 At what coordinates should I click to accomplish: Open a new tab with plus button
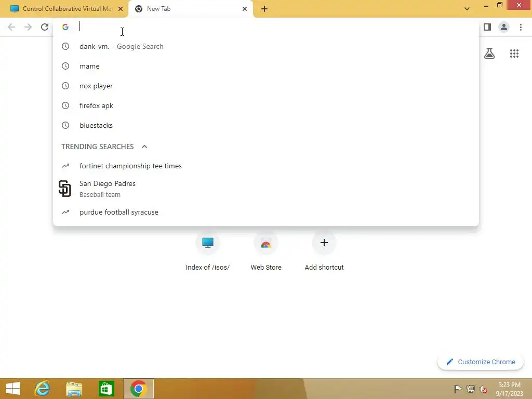point(264,9)
